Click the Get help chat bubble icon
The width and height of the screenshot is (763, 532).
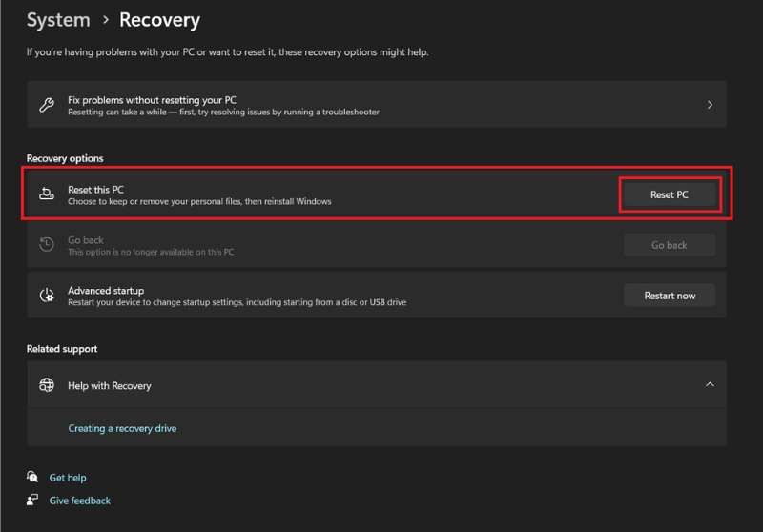[32, 477]
